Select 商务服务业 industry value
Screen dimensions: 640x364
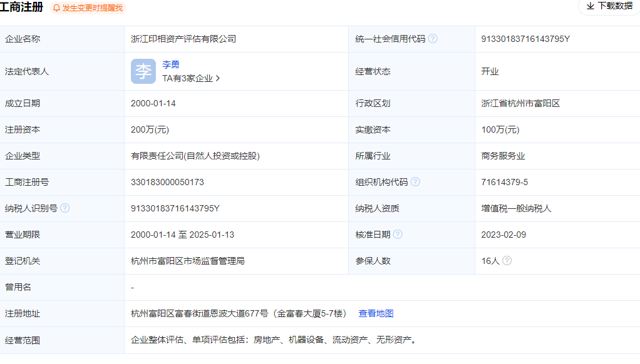click(503, 156)
